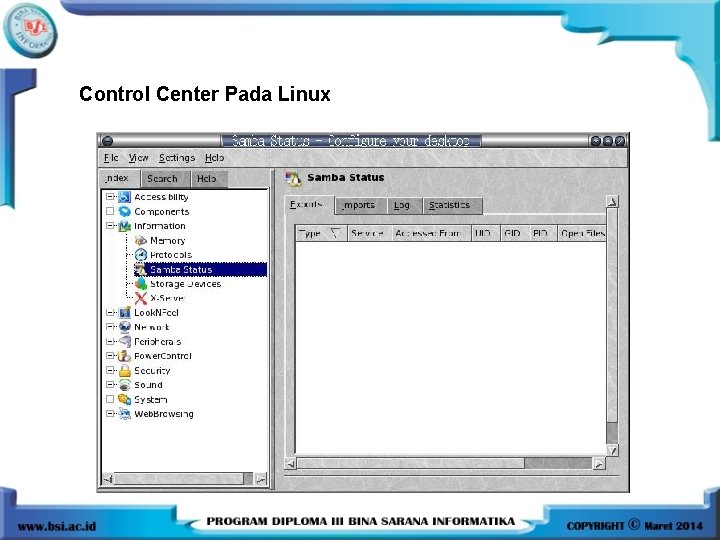
Task: Click the Storage Devices icon
Action: (141, 284)
